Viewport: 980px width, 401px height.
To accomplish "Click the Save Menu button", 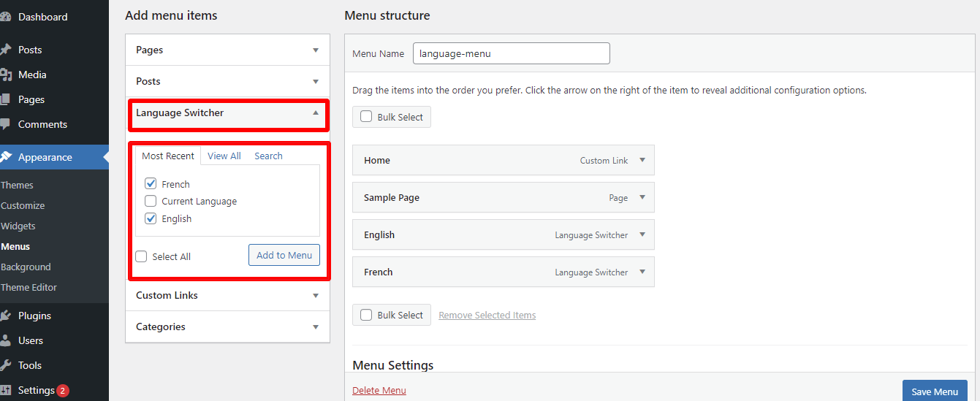I will click(x=935, y=391).
